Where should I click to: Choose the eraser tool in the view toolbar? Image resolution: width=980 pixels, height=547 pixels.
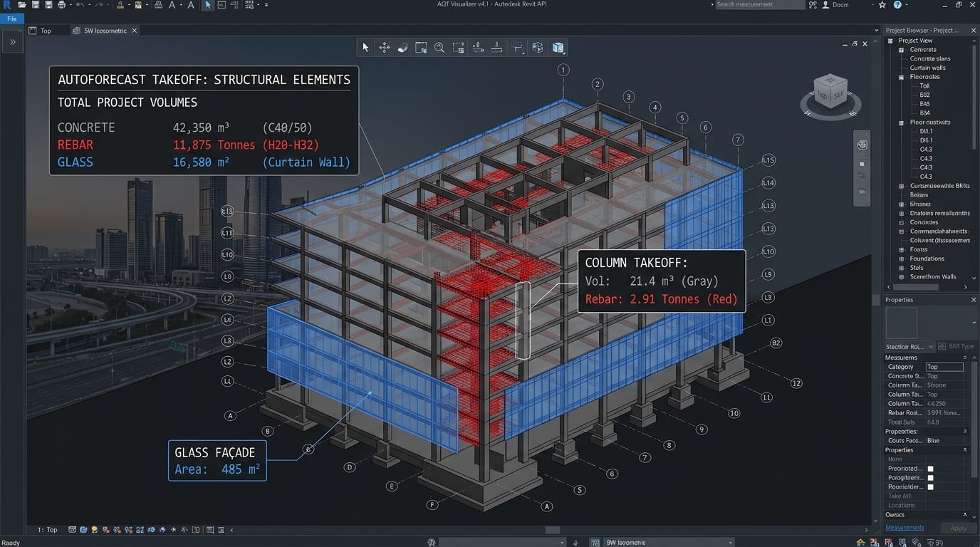click(x=402, y=48)
